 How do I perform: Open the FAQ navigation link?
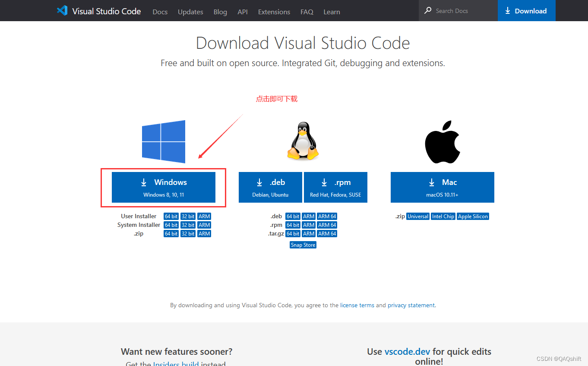click(307, 12)
